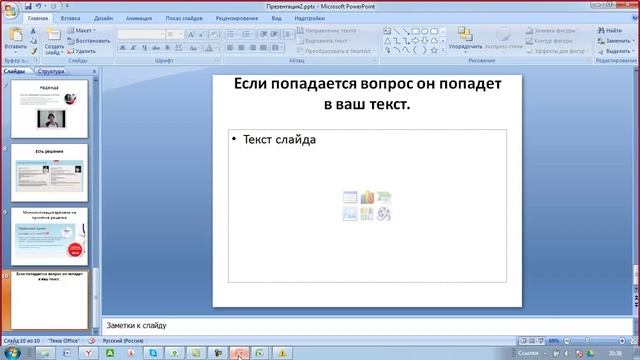
Task: Open the font size combo box
Action: click(x=175, y=35)
